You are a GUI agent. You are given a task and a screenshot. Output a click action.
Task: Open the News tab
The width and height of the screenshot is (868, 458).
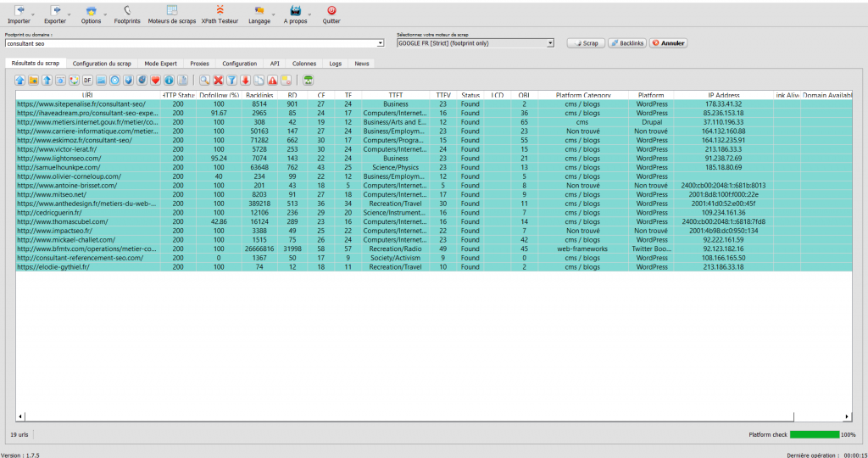tap(361, 64)
